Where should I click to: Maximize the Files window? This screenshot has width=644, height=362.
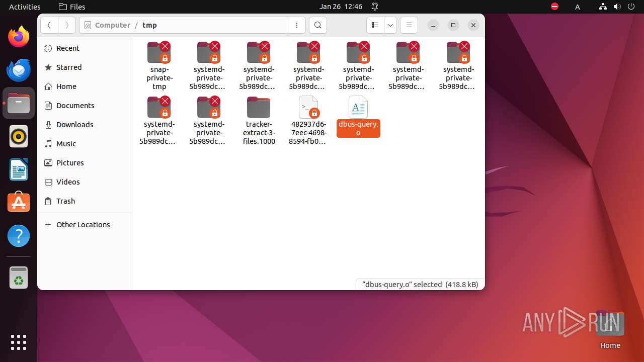click(x=453, y=25)
